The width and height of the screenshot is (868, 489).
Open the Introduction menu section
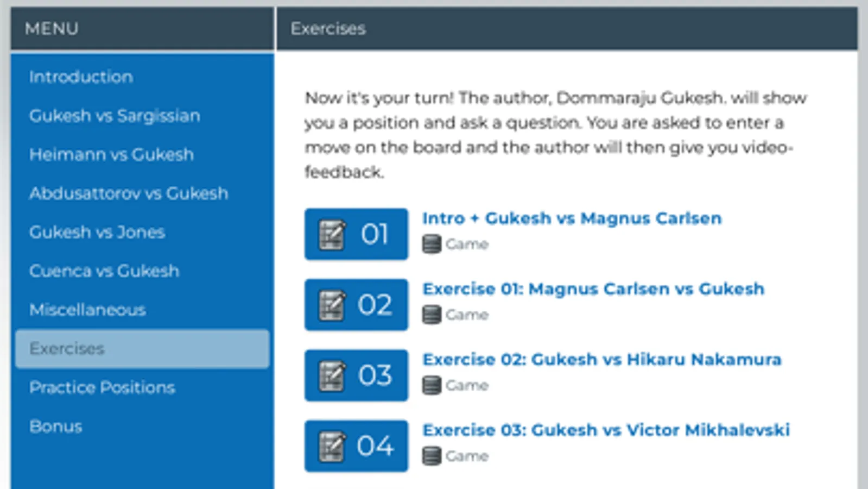[81, 77]
